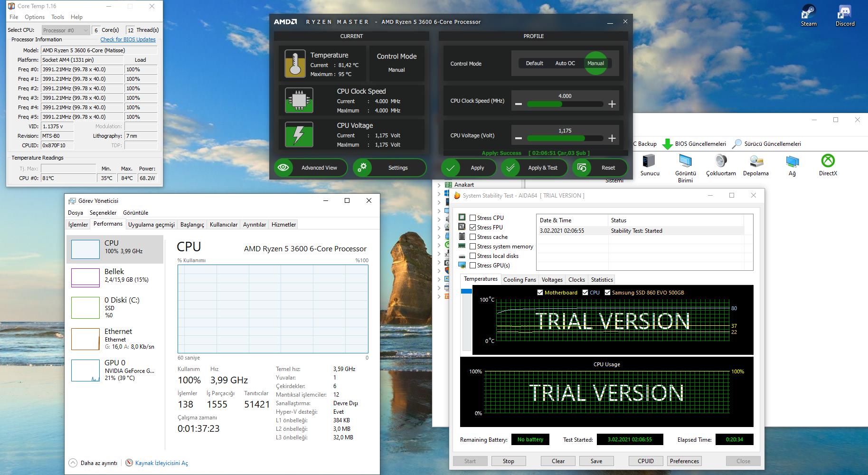The height and width of the screenshot is (475, 868).
Task: Select Auto OC control mode
Action: coord(565,63)
